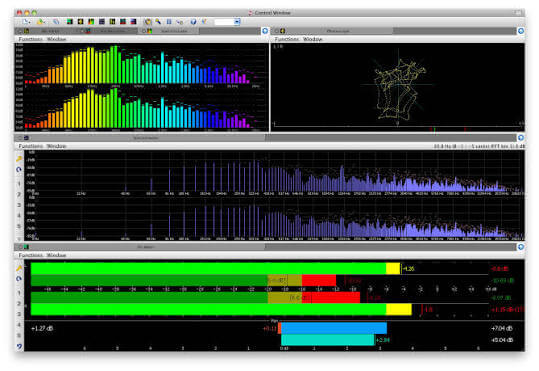The width and height of the screenshot is (539, 371).
Task: Click the round color-wheel toolbar icon
Action: click(148, 22)
